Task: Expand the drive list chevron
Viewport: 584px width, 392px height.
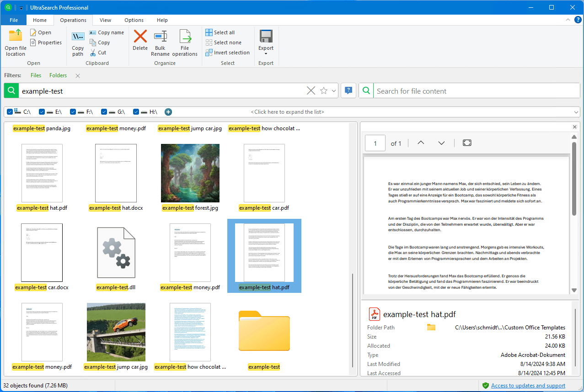Action: [x=576, y=112]
